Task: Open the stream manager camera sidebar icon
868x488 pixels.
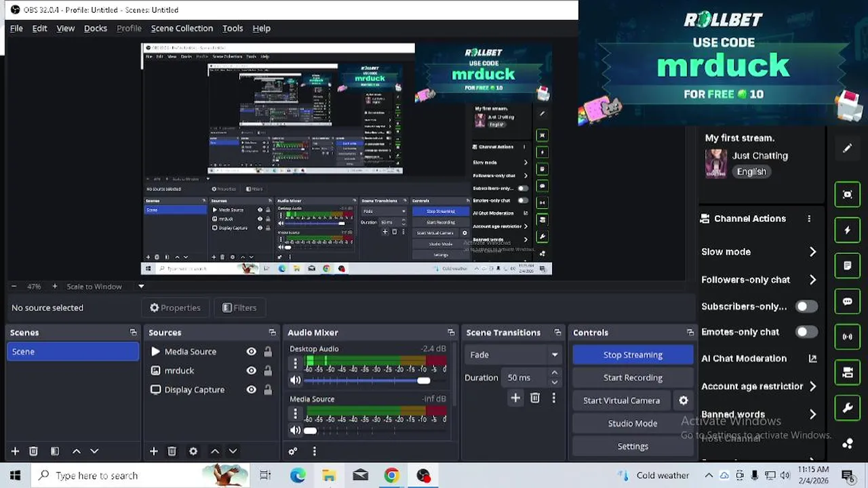Action: click(848, 373)
